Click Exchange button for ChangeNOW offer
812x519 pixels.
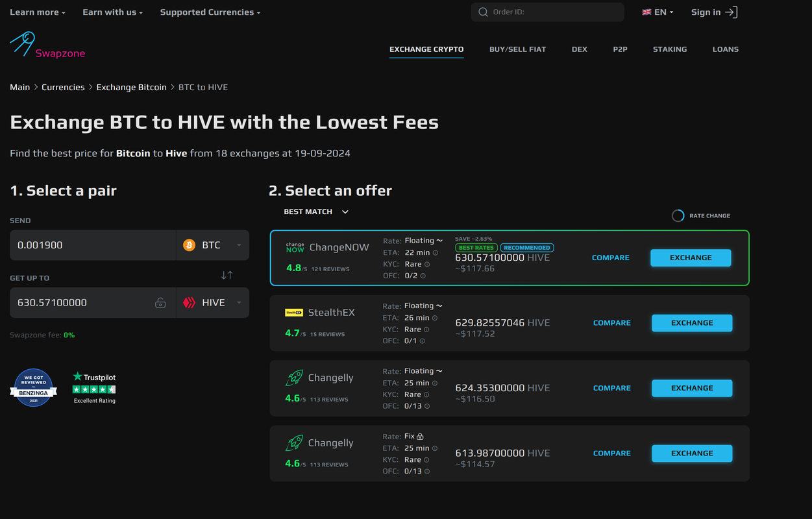coord(691,258)
